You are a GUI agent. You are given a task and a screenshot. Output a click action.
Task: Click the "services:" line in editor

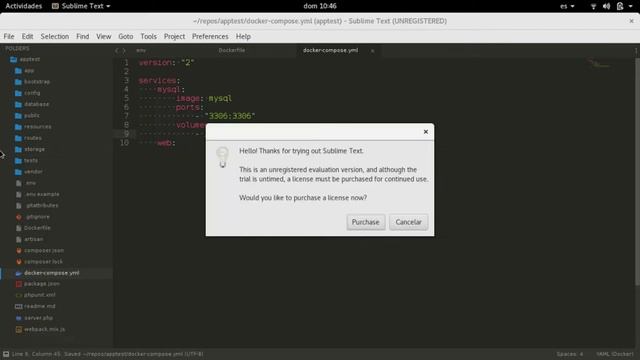coord(159,80)
